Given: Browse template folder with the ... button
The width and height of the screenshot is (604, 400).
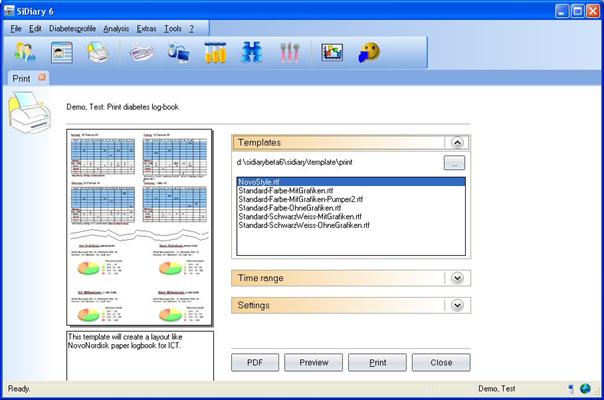Looking at the screenshot, I should [455, 162].
